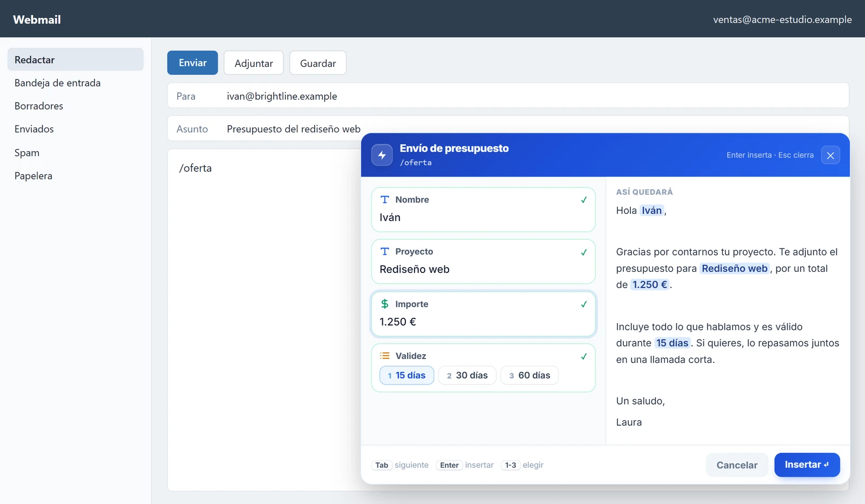The image size is (865, 504).
Task: Click the green checkmark in Validez field
Action: click(x=584, y=357)
